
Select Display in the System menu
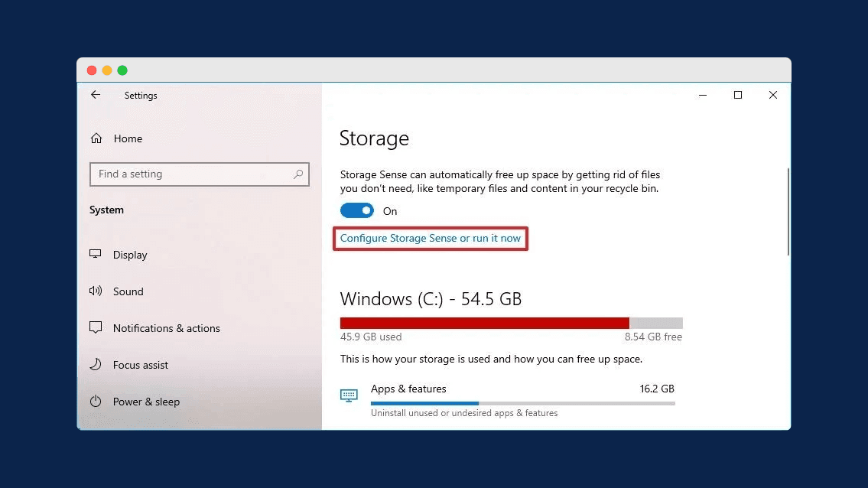(x=130, y=255)
